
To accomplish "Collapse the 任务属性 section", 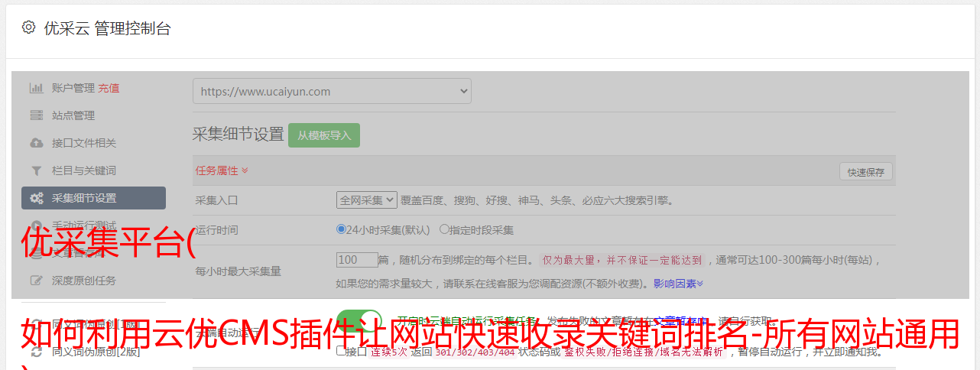I will 222,170.
